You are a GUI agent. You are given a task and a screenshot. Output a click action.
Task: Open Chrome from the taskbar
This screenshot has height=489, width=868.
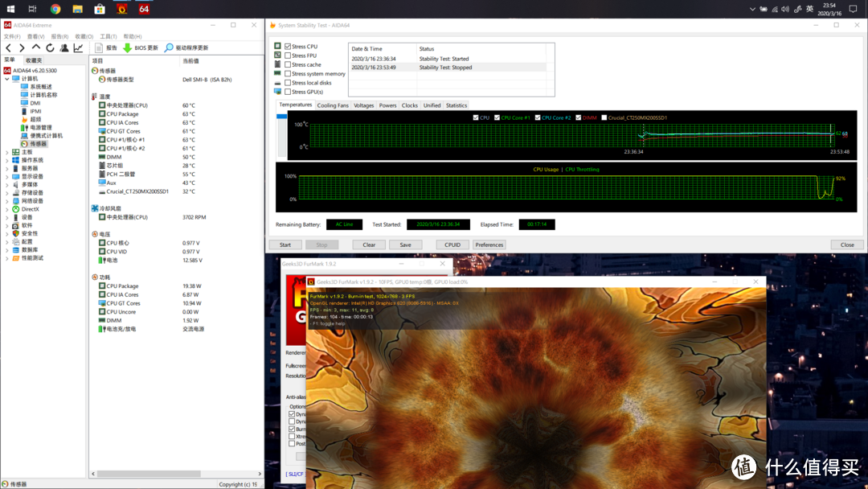tap(55, 9)
